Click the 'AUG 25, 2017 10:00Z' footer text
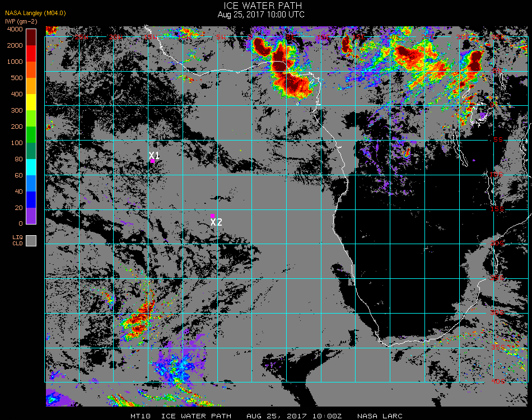Viewport: 532px width, 420px height. click(294, 416)
